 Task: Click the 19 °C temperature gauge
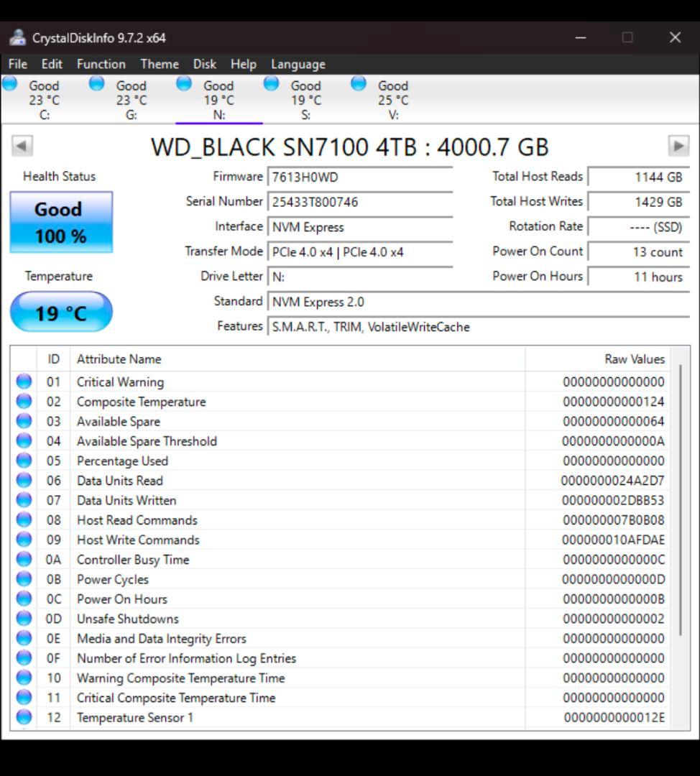click(60, 311)
